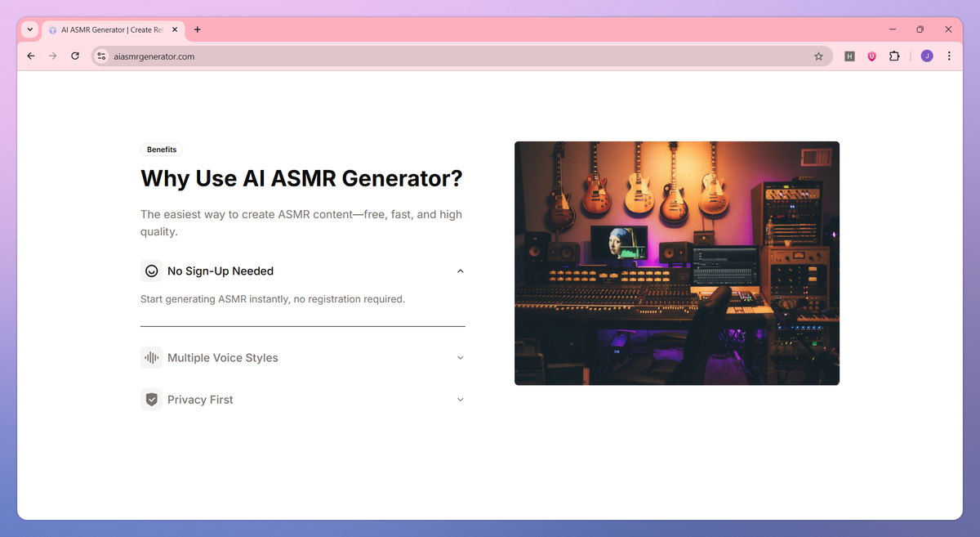Open the Extensions puzzle icon

pos(894,56)
